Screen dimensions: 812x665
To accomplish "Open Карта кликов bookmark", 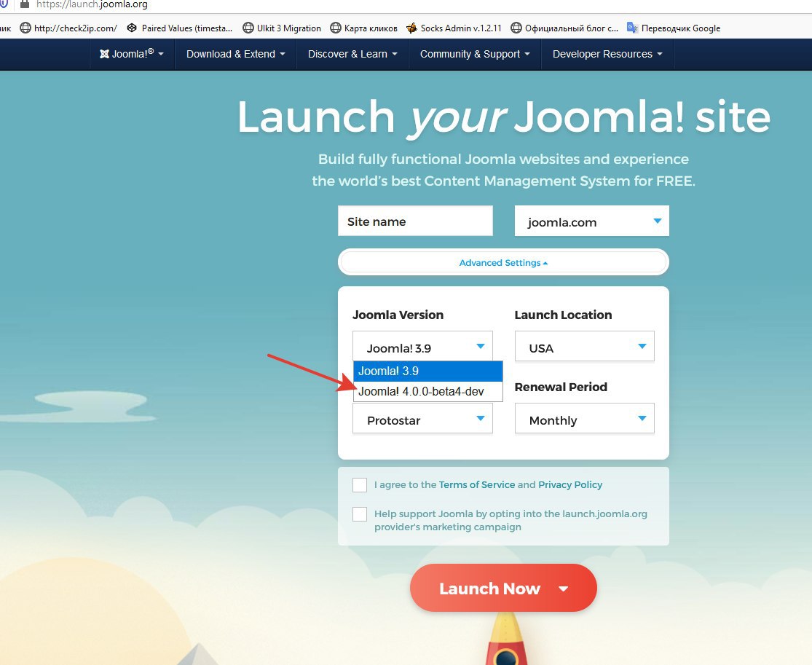I will tap(363, 28).
